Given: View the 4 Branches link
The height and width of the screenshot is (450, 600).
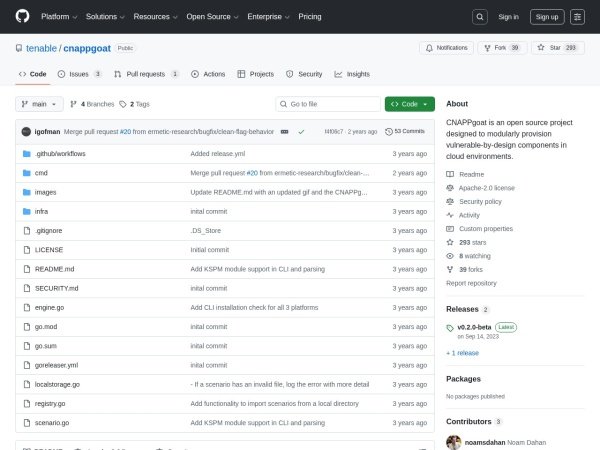Looking at the screenshot, I should coord(92,104).
